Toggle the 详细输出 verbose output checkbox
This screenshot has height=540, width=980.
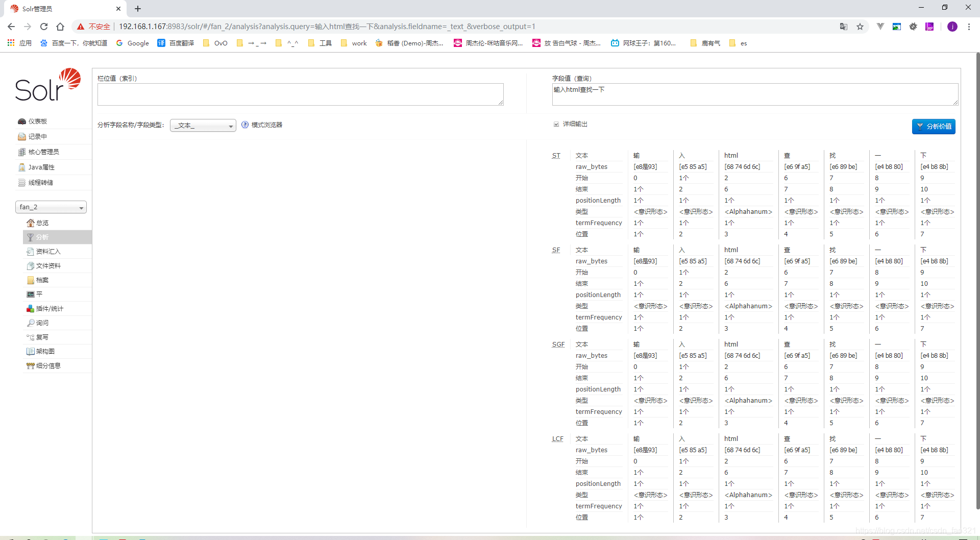click(x=556, y=124)
